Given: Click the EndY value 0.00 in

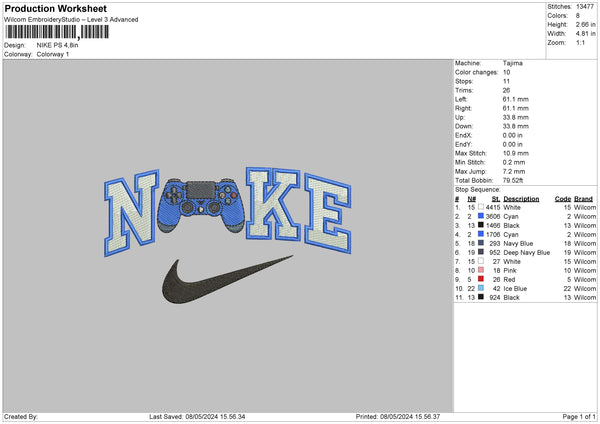Looking at the screenshot, I should click(x=512, y=145).
